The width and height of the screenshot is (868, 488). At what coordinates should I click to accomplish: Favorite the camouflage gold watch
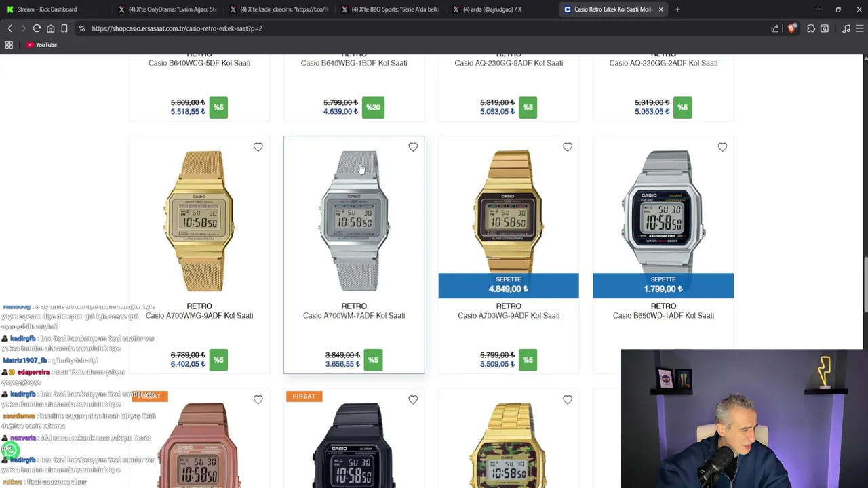(x=568, y=400)
